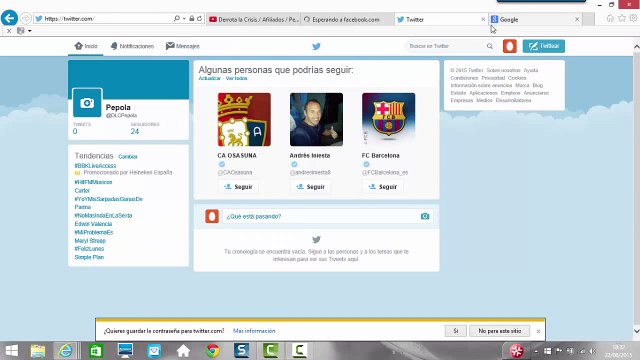Open Andrés Iniesta profile photo
Screen dimensions: 640x360
[316, 119]
